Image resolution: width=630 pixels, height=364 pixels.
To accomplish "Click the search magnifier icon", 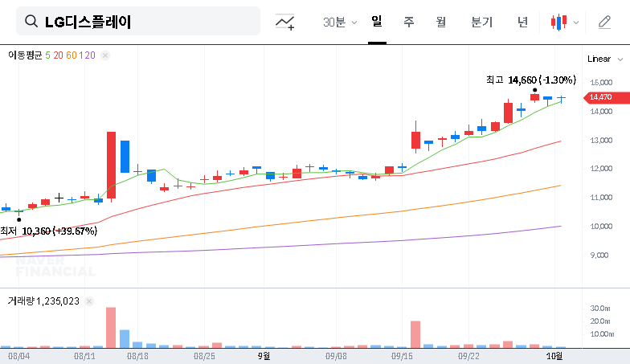I will click(x=31, y=22).
